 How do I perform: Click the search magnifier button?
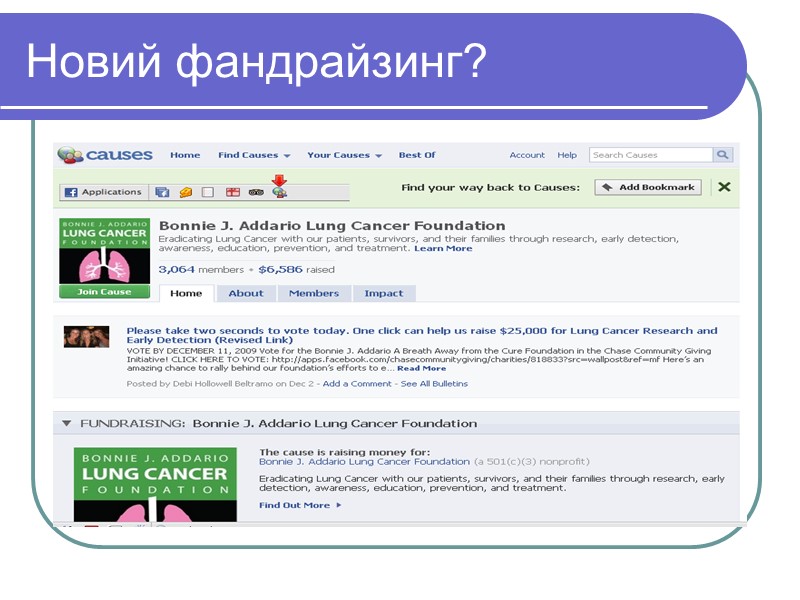point(722,155)
